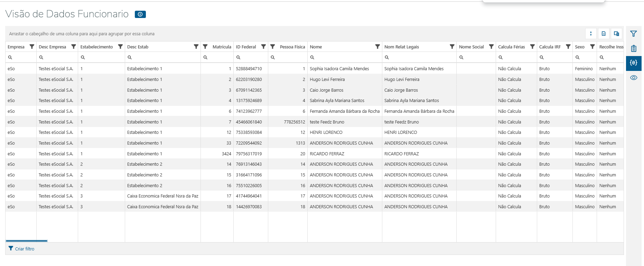Toggle the eye visibility sidebar icon
Viewport: 644px width, 266px height.
tap(633, 78)
